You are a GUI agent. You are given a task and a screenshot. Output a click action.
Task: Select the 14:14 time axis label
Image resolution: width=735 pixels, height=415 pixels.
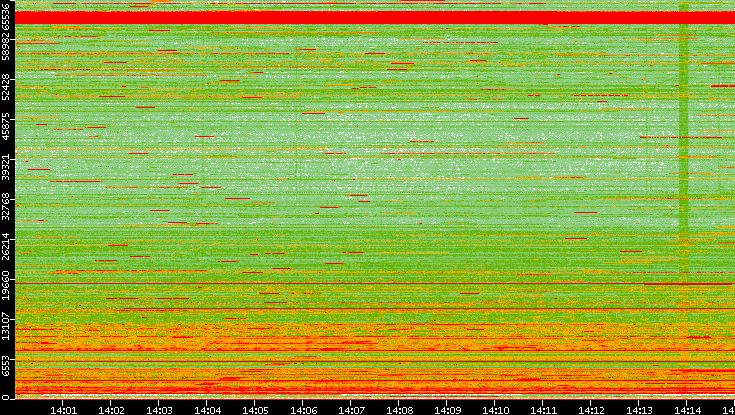686,410
